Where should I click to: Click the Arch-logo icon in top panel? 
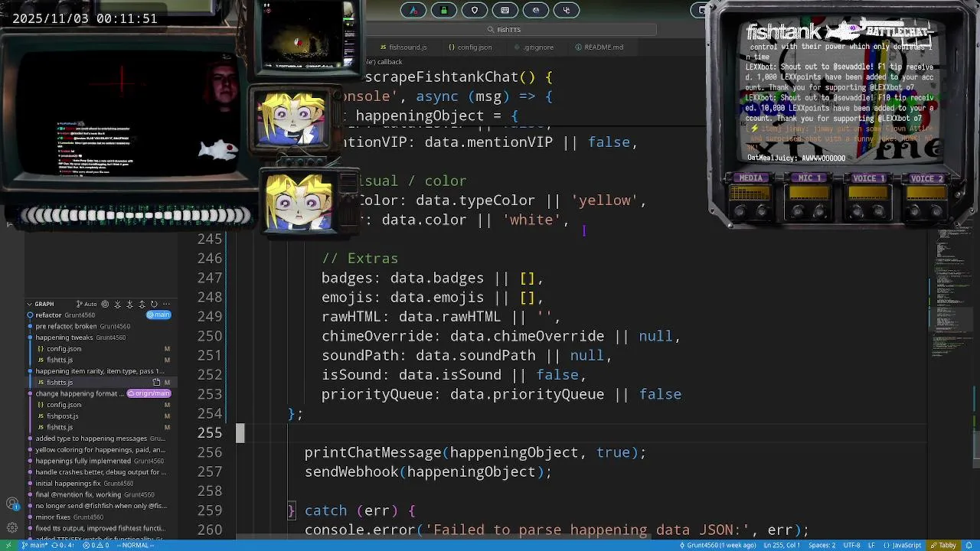coord(413,10)
